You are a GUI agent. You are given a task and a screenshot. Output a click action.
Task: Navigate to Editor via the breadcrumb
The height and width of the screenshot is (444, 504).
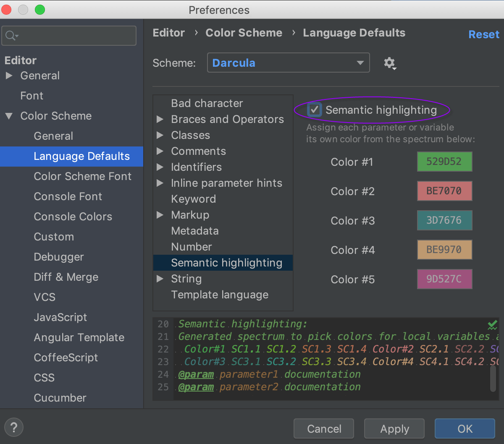point(168,32)
